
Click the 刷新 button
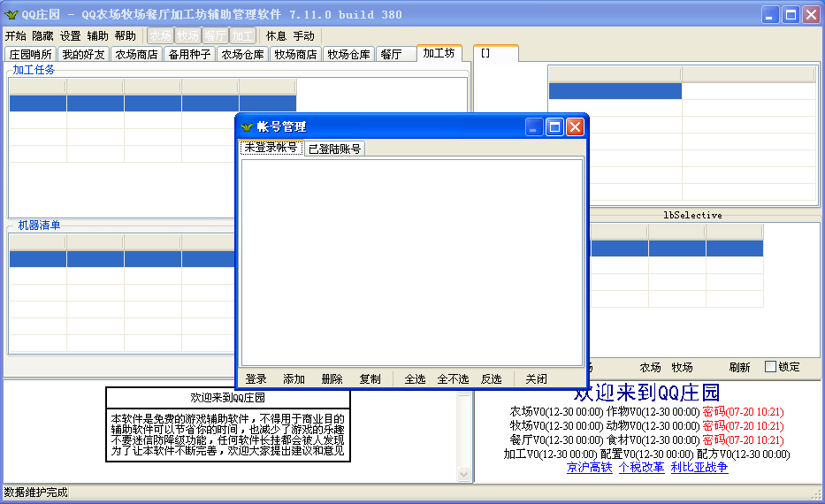[739, 367]
